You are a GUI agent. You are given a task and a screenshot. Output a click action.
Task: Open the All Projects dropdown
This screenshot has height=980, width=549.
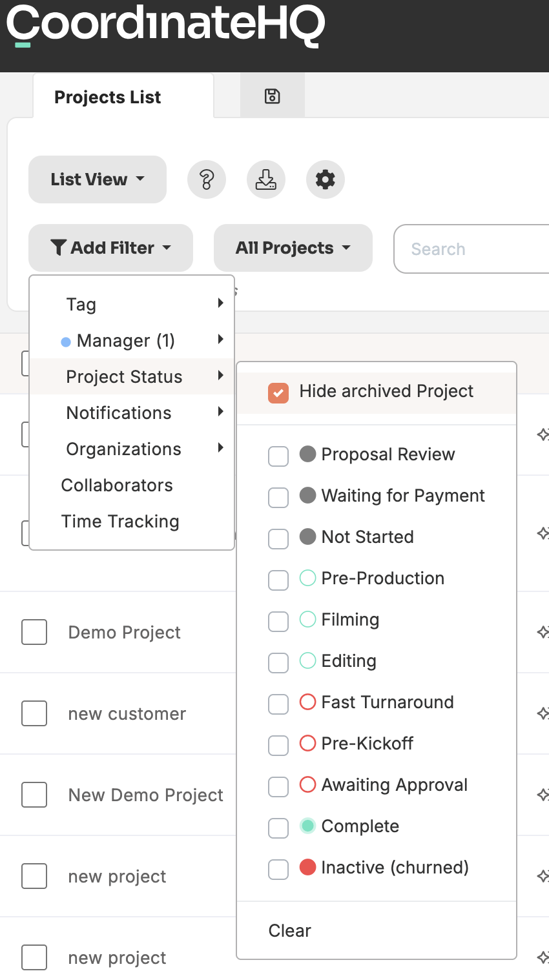tap(293, 248)
